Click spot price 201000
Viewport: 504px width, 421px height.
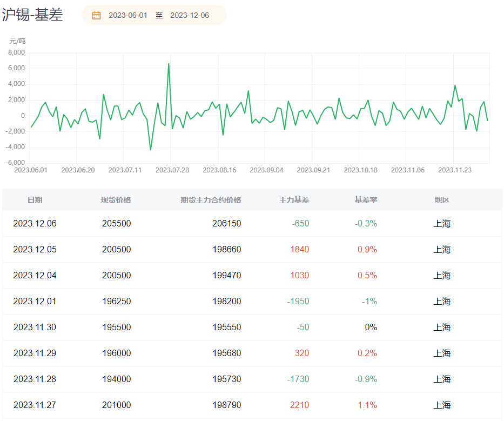[x=116, y=405]
